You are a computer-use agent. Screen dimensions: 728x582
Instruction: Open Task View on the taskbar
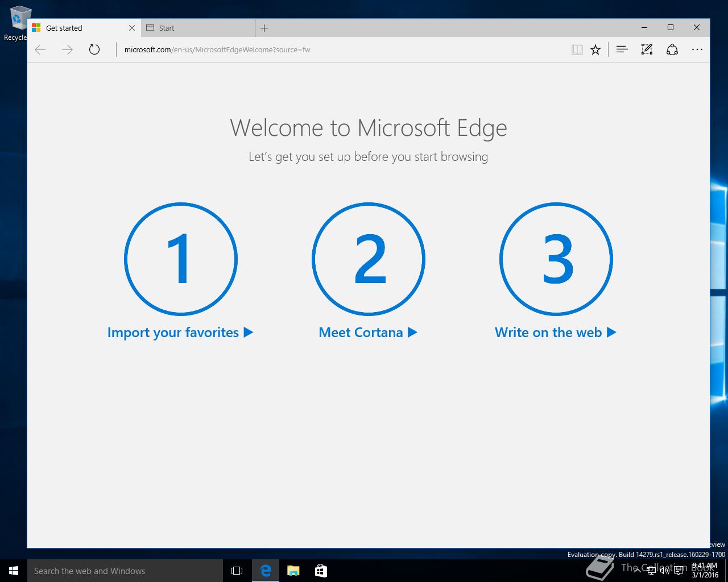pos(237,571)
